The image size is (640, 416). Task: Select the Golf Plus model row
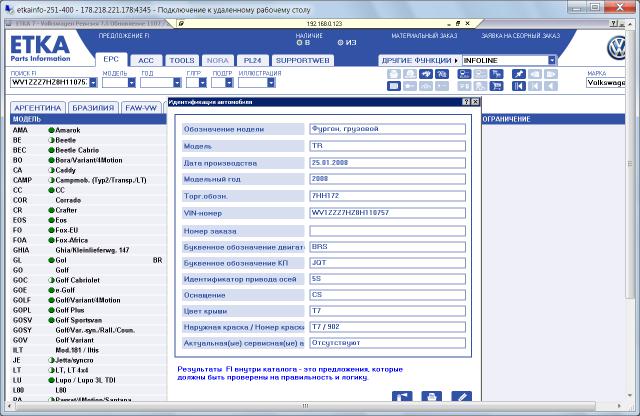88,310
